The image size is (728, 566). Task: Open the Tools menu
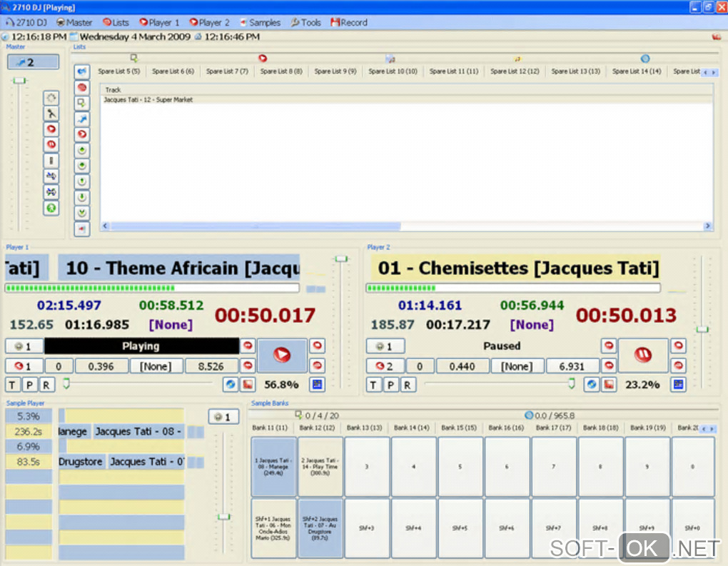tap(306, 22)
